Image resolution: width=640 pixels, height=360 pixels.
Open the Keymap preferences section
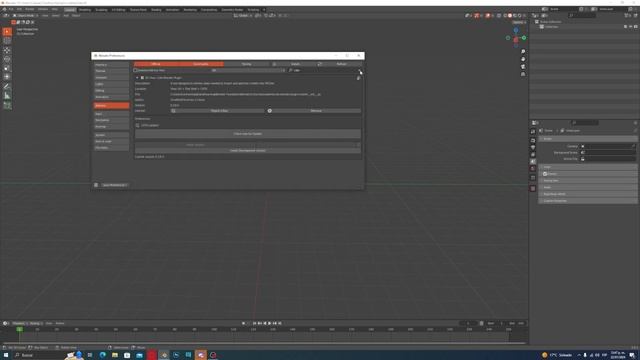(x=111, y=127)
